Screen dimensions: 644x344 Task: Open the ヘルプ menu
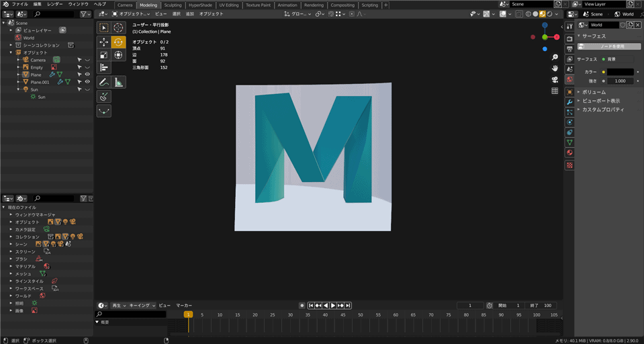pyautogui.click(x=99, y=4)
